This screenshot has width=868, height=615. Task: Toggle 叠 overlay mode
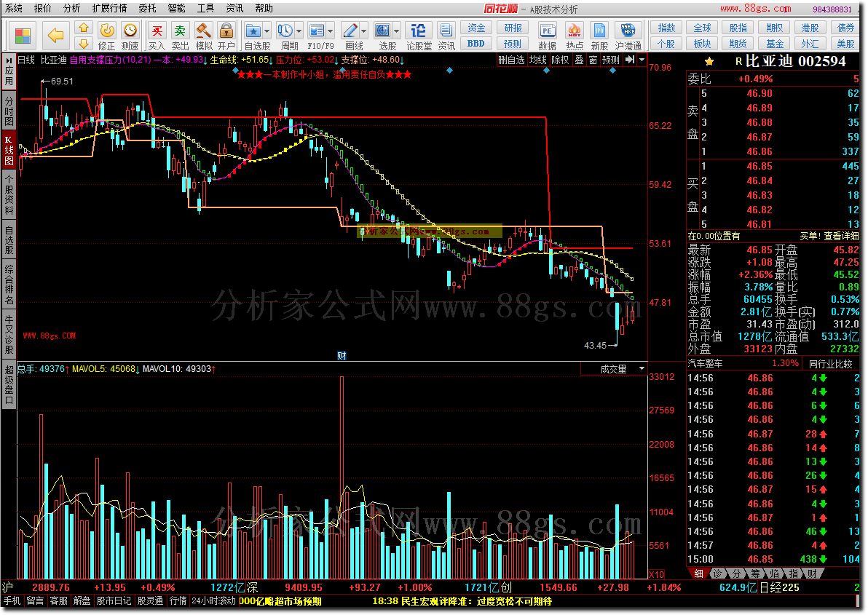click(x=579, y=60)
